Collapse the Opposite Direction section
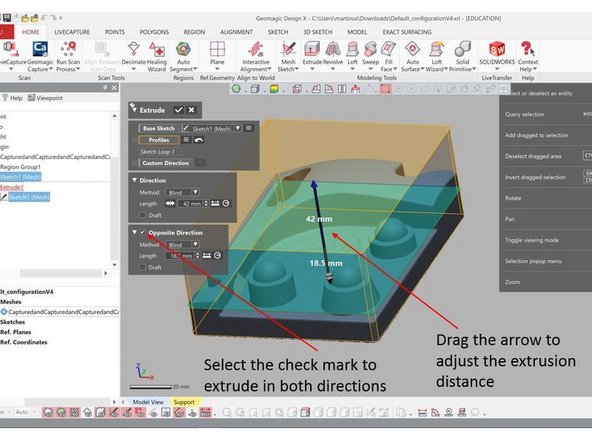 pyautogui.click(x=134, y=232)
